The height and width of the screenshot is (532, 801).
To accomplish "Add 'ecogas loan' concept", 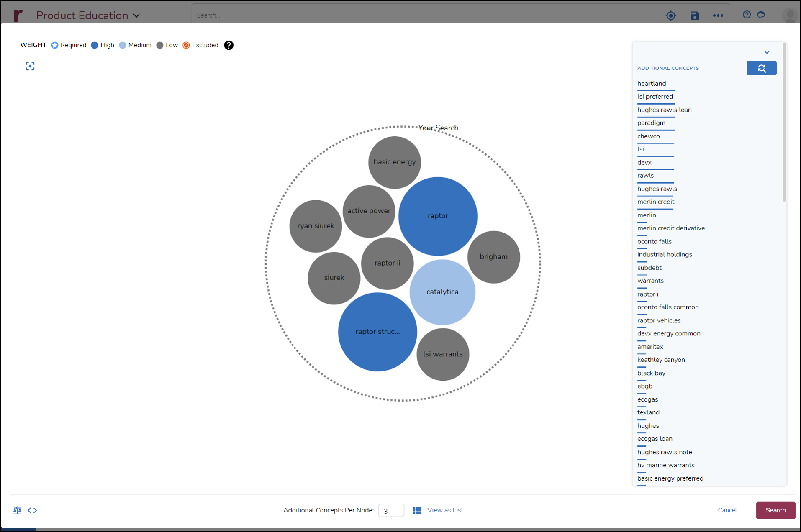I will click(x=655, y=439).
